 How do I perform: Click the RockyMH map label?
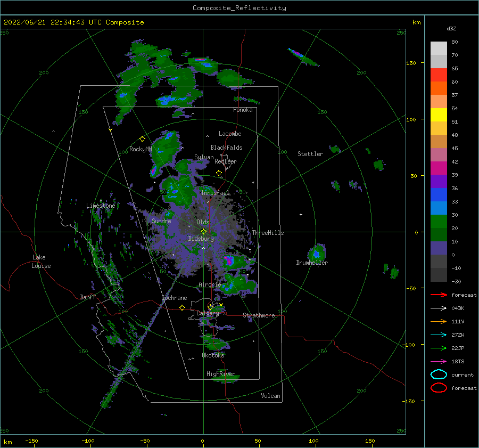click(141, 149)
